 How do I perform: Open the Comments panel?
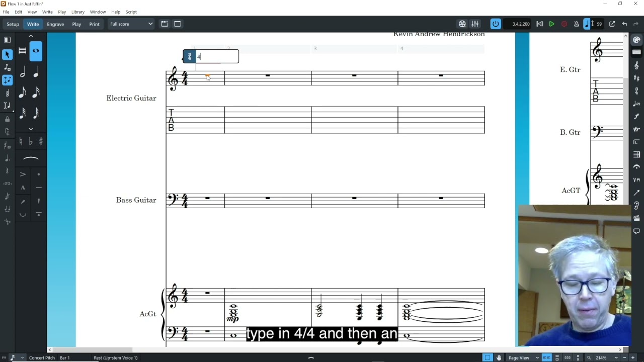click(x=636, y=231)
